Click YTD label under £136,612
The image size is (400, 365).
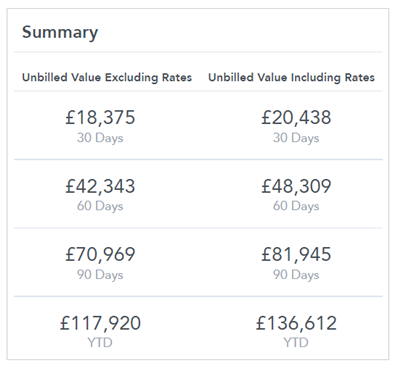pos(296,342)
